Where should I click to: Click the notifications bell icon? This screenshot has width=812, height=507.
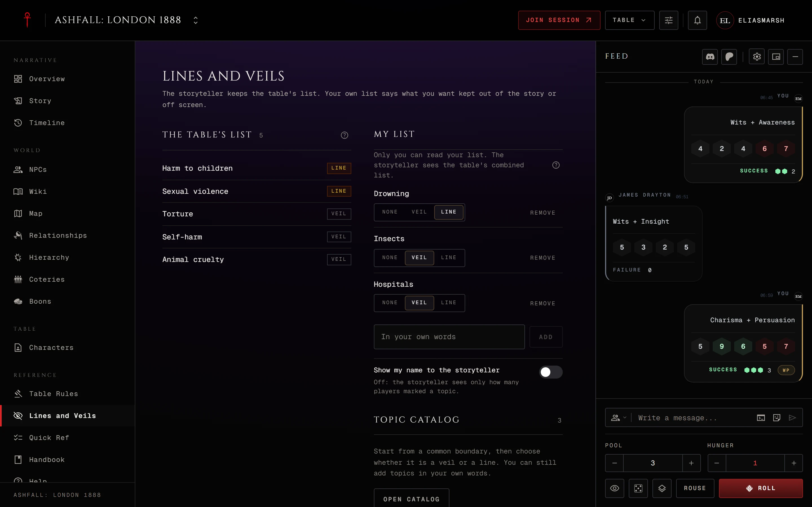(x=697, y=20)
